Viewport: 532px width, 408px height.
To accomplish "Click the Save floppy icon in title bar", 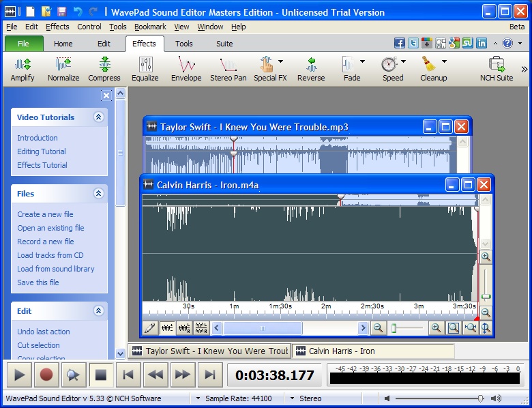I will (62, 12).
